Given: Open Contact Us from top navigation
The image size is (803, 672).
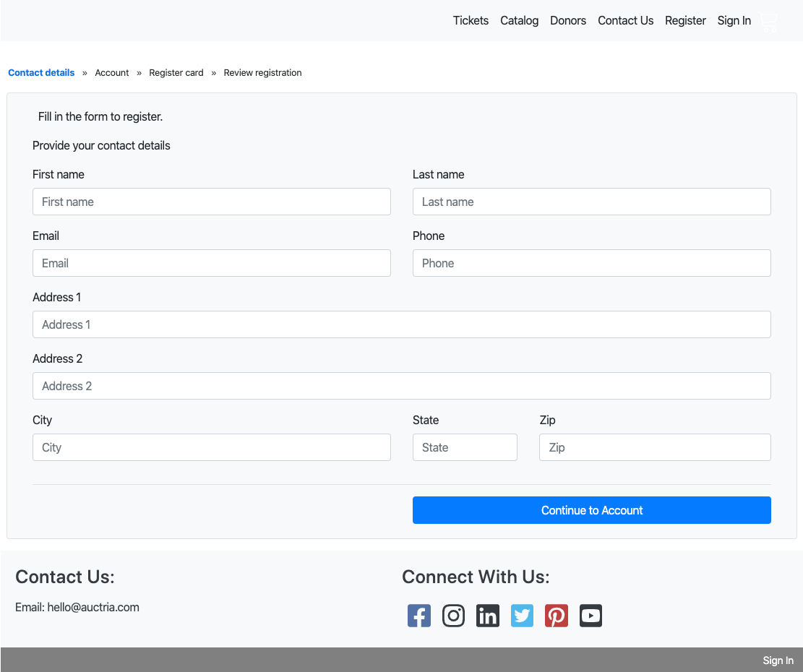Looking at the screenshot, I should point(625,21).
